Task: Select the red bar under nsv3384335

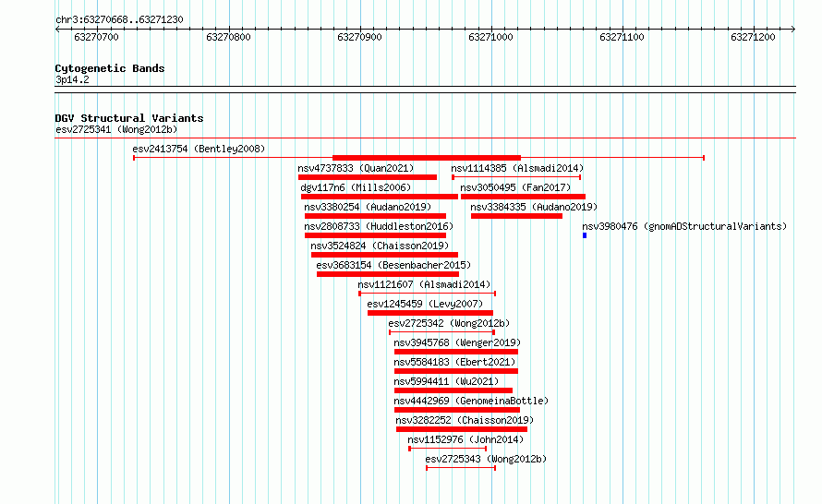Action: point(517,216)
